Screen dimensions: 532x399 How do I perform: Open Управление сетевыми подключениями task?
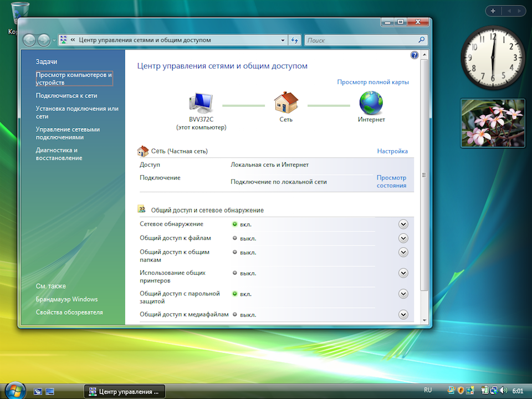click(68, 133)
